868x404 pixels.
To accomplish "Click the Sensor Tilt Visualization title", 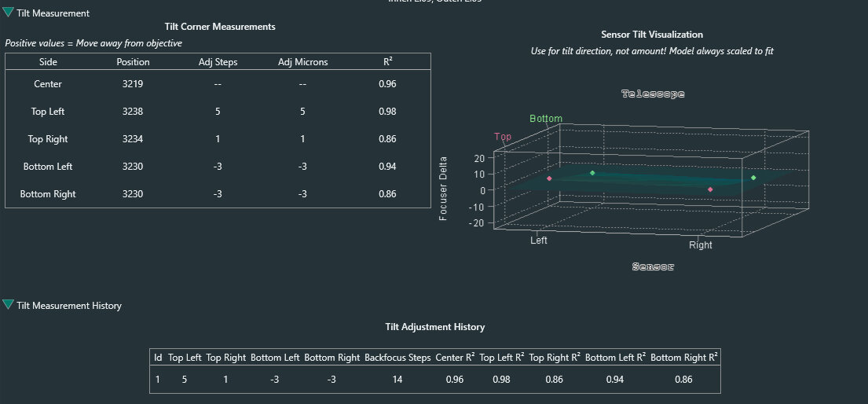I will coord(652,35).
